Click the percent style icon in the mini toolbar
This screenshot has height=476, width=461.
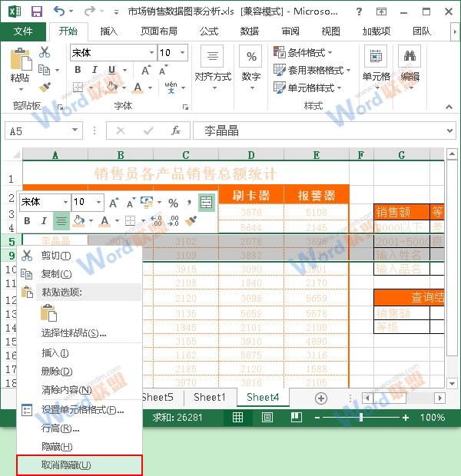pyautogui.click(x=174, y=203)
